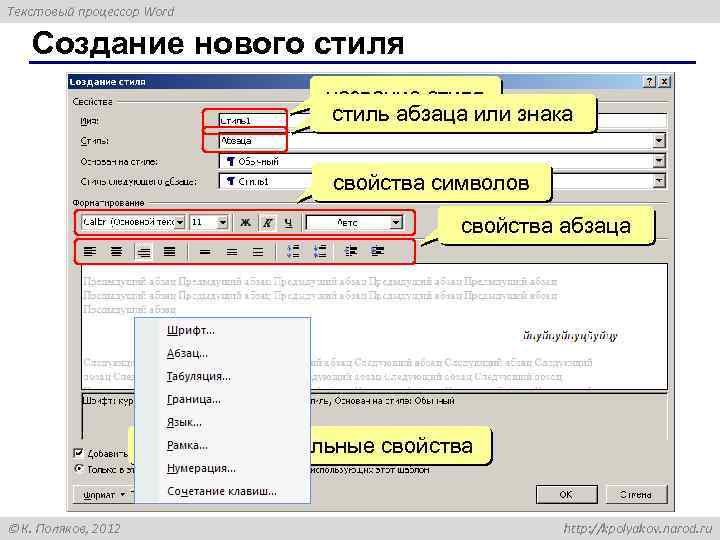
Task: Center the paragraph text
Action: click(x=117, y=251)
